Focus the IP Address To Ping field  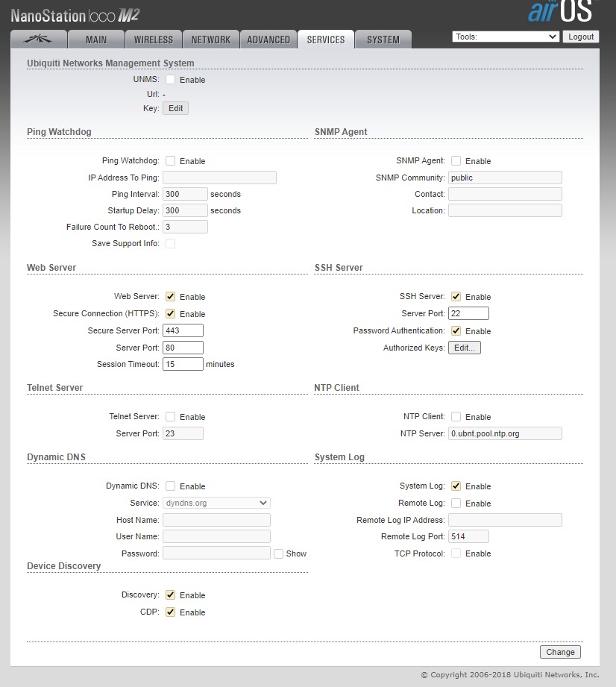point(219,178)
